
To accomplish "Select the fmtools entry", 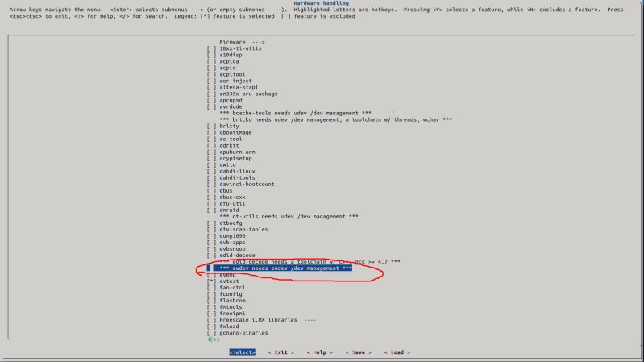I will pos(231,307).
